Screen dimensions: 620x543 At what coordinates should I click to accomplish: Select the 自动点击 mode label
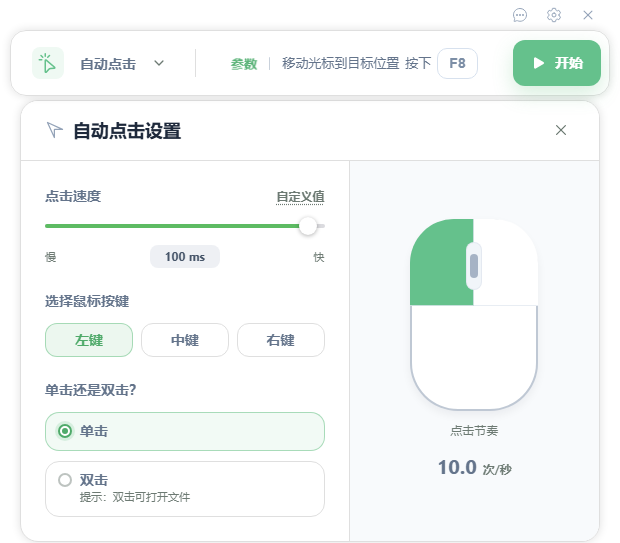click(108, 64)
